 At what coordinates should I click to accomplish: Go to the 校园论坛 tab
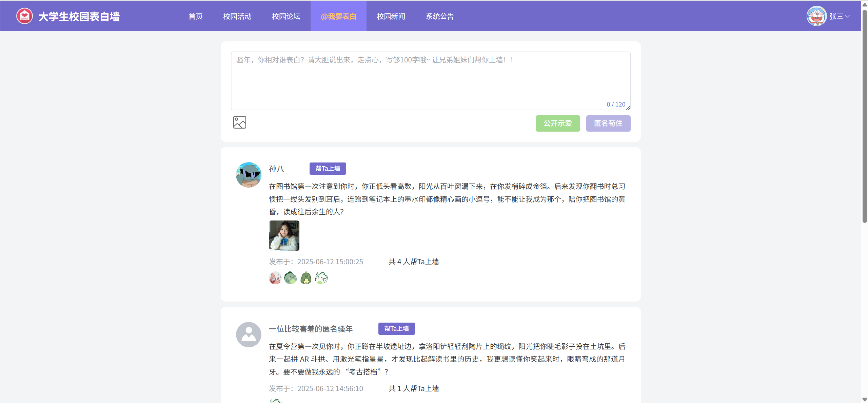pos(286,16)
